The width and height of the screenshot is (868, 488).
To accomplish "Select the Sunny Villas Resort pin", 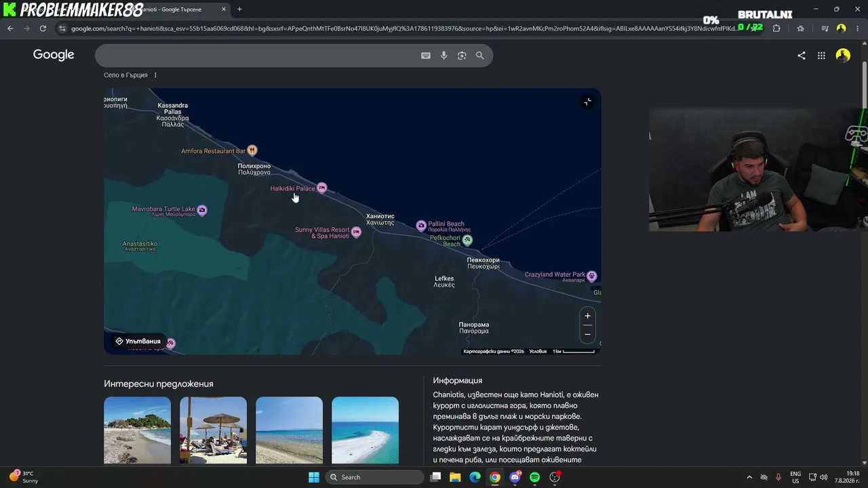I will (356, 232).
